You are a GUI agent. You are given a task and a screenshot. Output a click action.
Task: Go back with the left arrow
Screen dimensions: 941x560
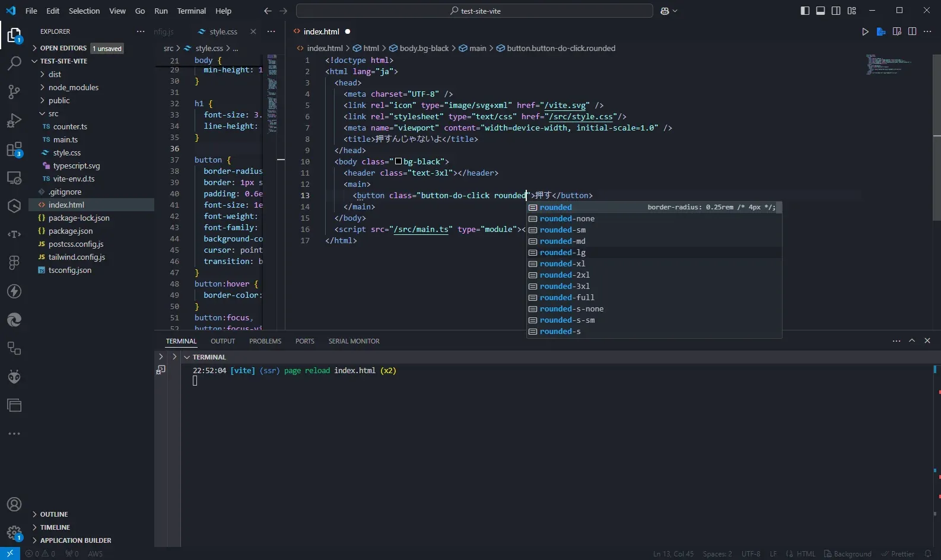tap(268, 11)
